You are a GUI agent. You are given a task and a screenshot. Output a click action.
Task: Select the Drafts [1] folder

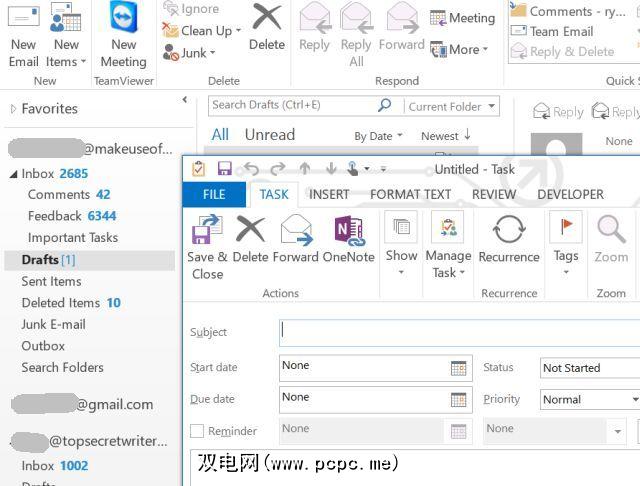[x=89, y=260]
